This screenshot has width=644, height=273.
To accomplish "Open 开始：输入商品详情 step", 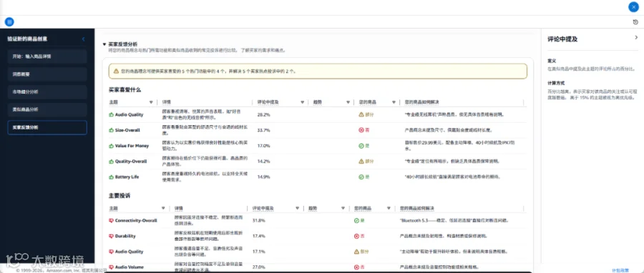I will [47, 56].
